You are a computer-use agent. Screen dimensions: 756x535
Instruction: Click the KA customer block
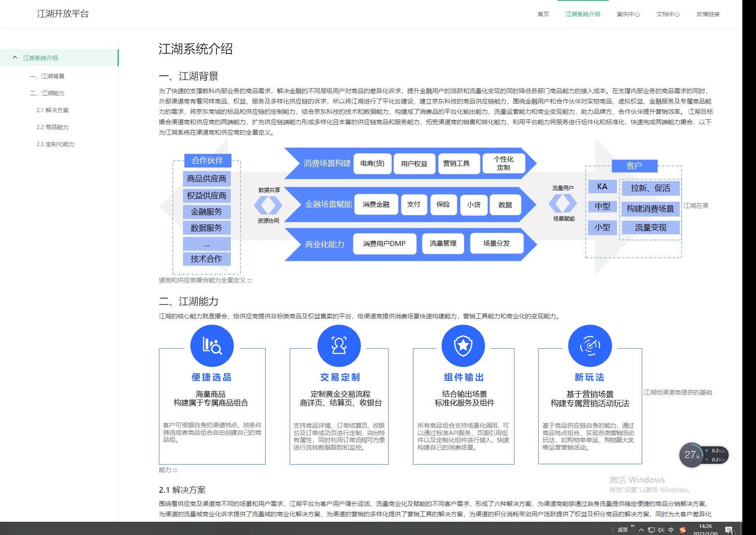pyautogui.click(x=602, y=187)
